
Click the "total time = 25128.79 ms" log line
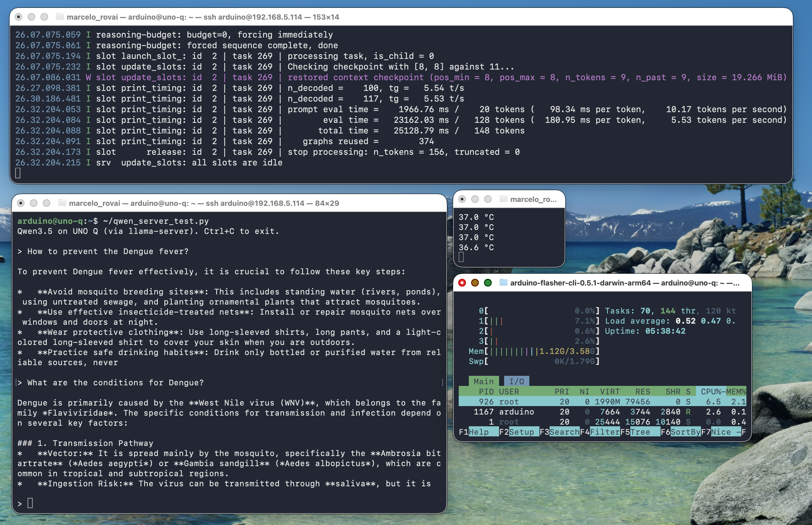point(270,131)
